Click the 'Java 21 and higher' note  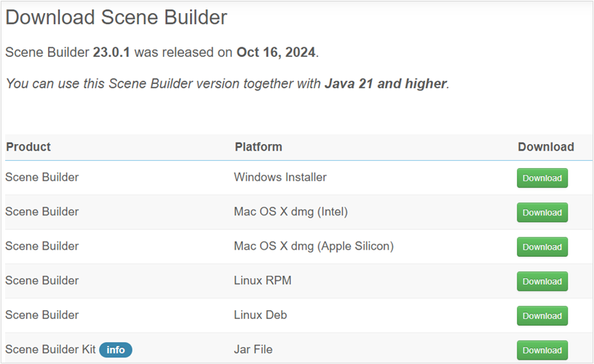click(x=386, y=84)
